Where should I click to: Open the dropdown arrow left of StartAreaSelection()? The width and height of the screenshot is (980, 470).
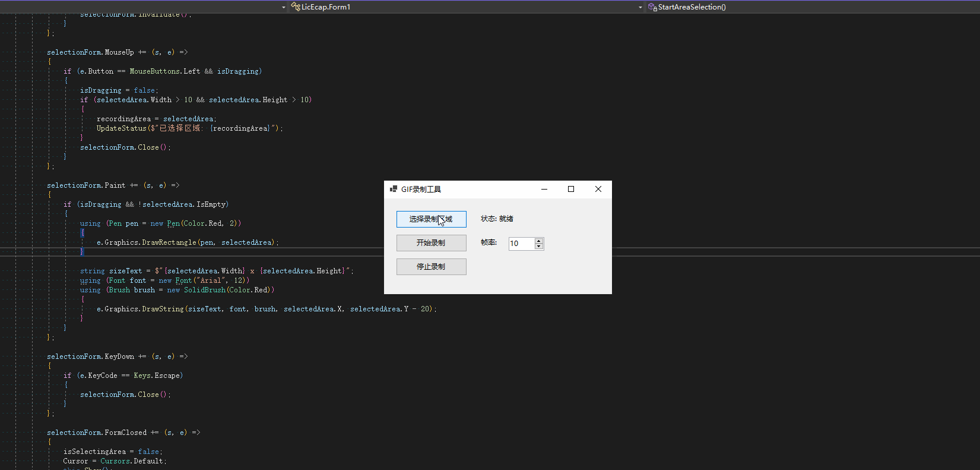[640, 7]
